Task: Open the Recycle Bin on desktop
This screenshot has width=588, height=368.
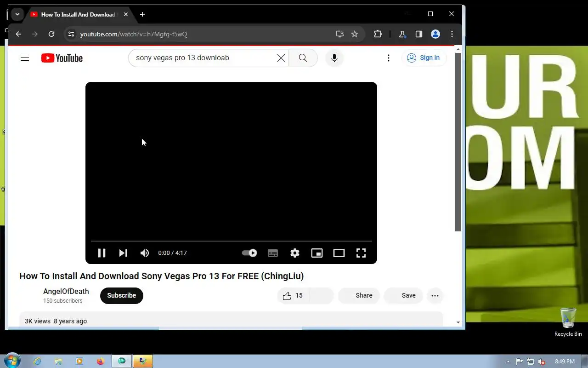Action: (x=568, y=322)
